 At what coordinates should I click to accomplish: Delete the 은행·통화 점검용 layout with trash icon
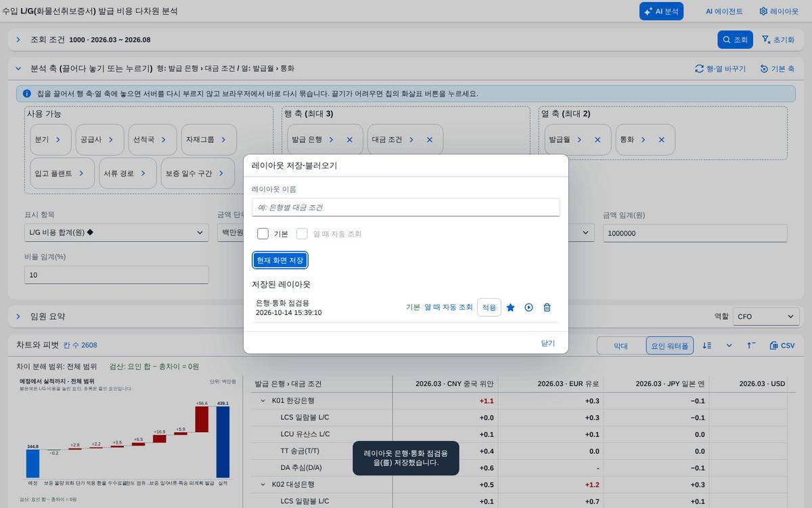[547, 308]
